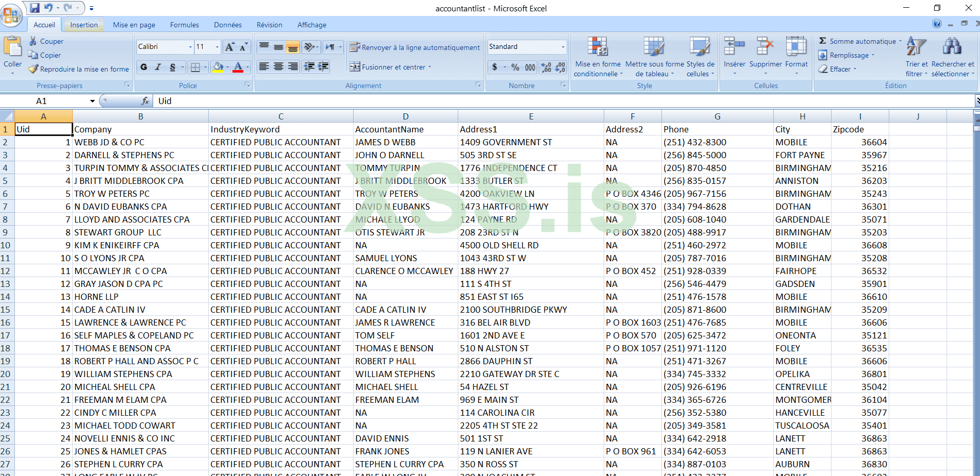
Task: Increase decimal places in the Nombre group
Action: 546,67
